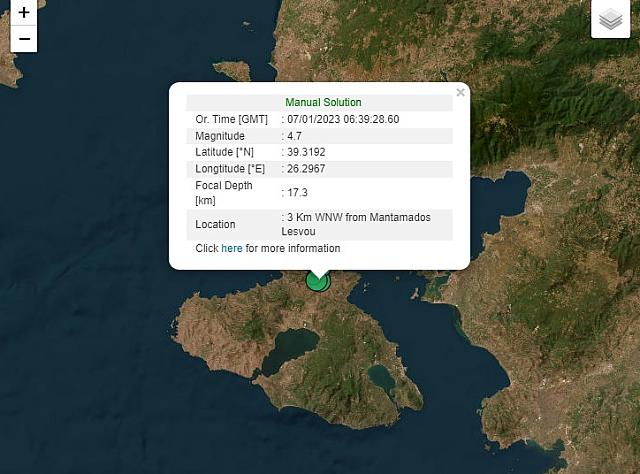Image resolution: width=640 pixels, height=474 pixels.
Task: Close the earthquake info popup
Action: 460,93
